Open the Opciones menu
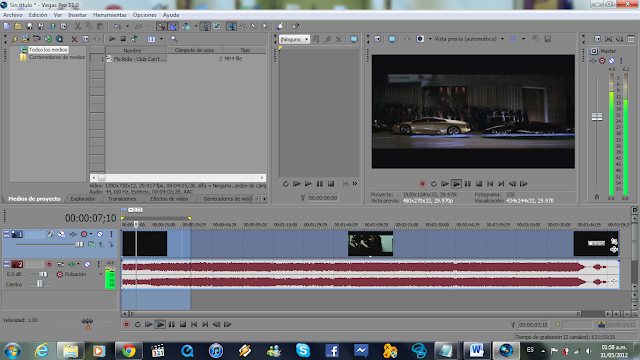Screen dimensions: 640x360 click(x=144, y=15)
